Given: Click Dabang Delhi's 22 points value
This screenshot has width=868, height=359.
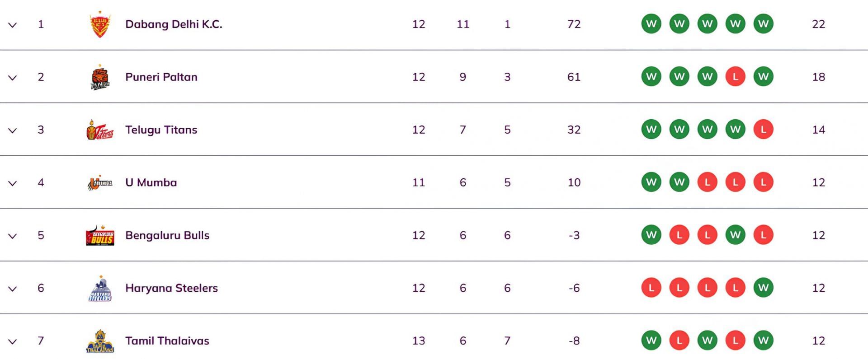Looking at the screenshot, I should click(818, 24).
